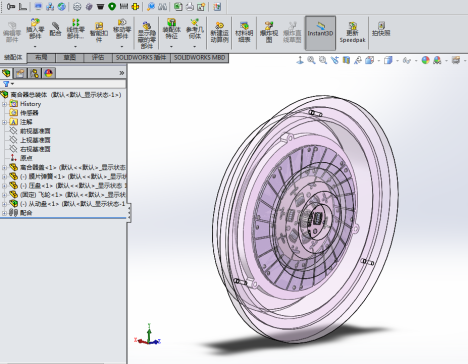The width and height of the screenshot is (468, 364).
Task: Click the Move Component (移动零部件) tool
Action: click(122, 29)
